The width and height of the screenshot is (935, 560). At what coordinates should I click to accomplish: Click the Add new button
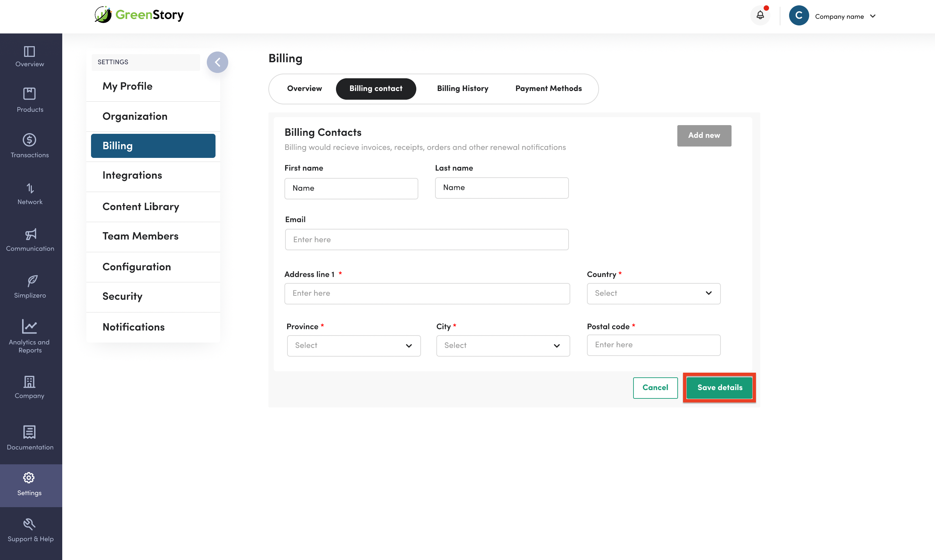point(704,135)
